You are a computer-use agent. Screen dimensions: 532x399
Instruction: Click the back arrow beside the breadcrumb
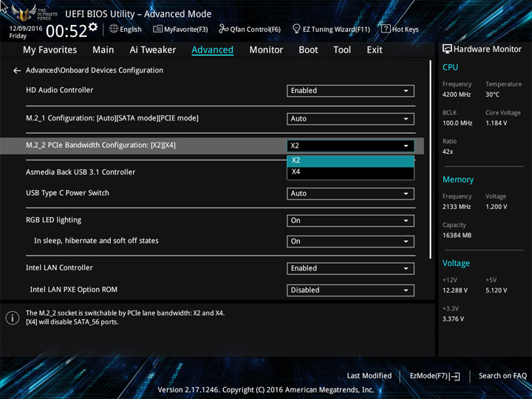[x=16, y=71]
